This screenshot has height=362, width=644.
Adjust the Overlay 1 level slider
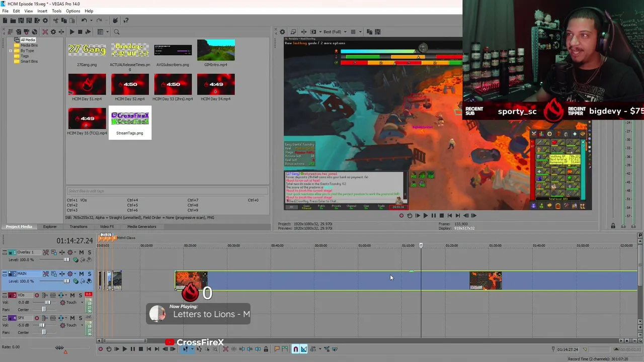[x=66, y=260]
